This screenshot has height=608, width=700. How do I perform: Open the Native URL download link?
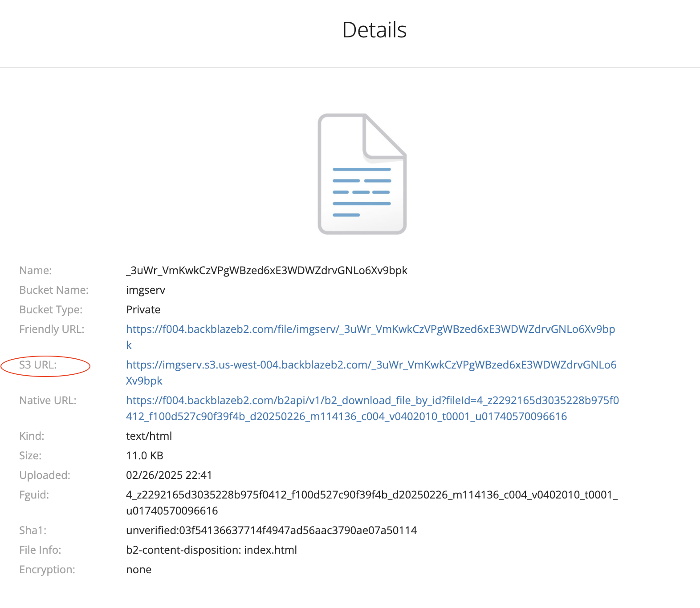click(x=372, y=401)
